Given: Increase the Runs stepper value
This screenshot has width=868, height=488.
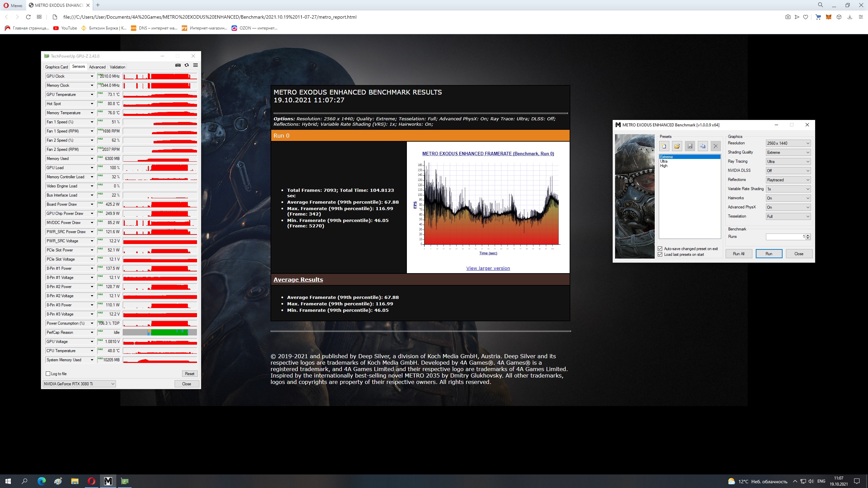Looking at the screenshot, I should 808,235.
